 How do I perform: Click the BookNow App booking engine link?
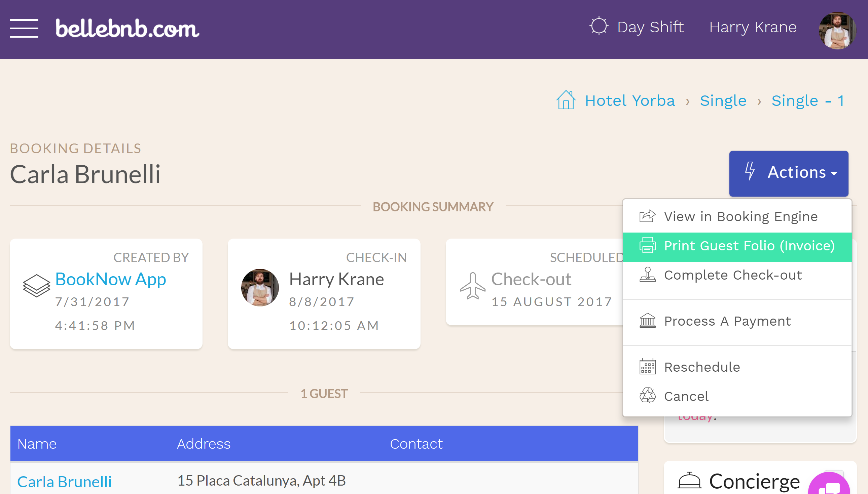point(110,278)
